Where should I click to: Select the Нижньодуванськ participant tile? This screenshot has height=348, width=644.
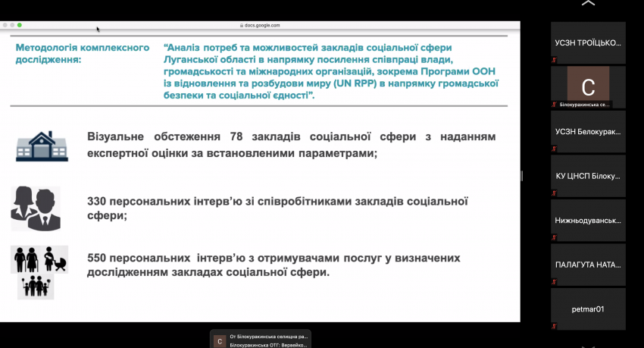[588, 220]
